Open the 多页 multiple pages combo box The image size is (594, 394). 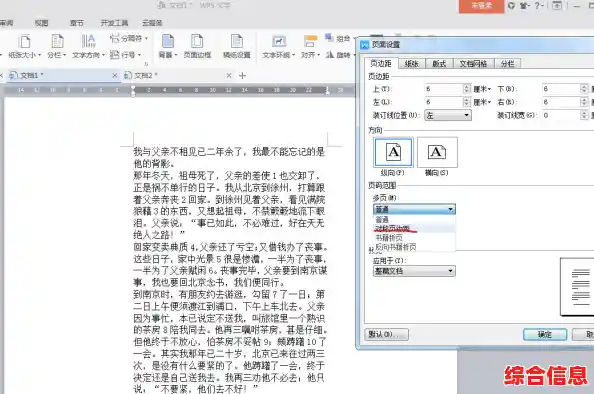click(x=414, y=209)
